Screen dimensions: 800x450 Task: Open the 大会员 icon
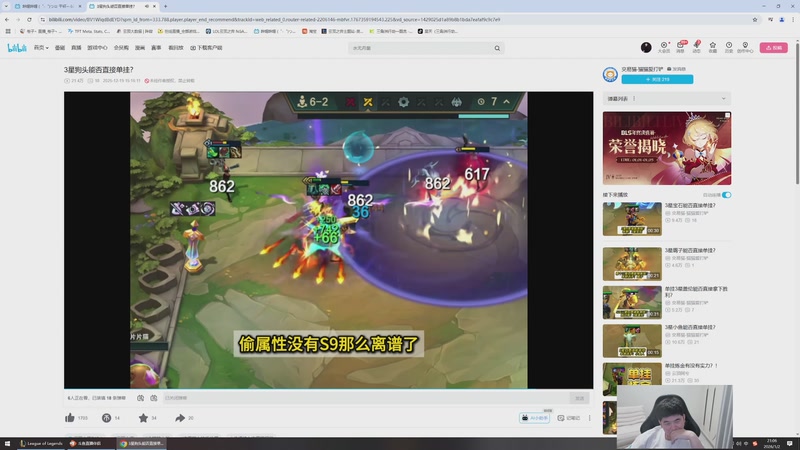tap(664, 47)
